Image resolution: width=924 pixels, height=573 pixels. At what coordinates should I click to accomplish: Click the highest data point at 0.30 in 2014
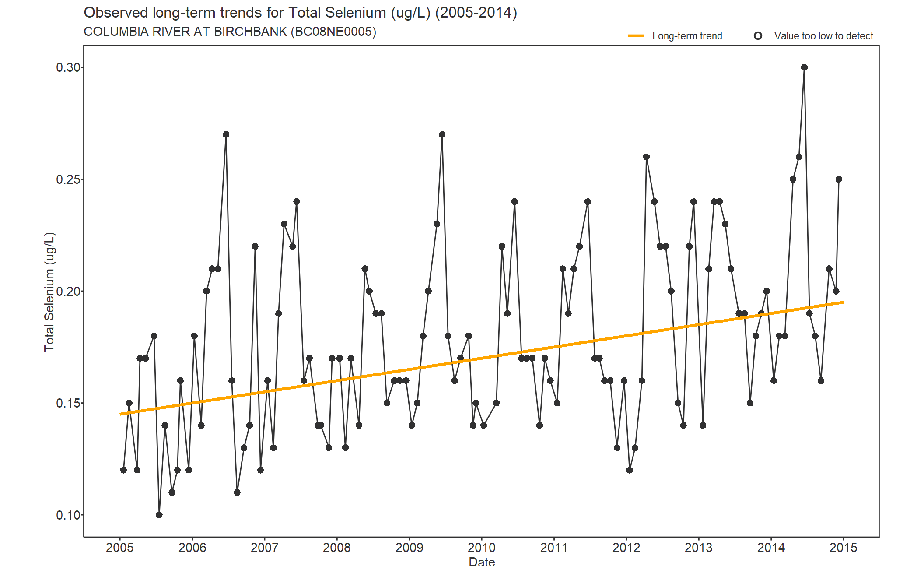[x=804, y=67]
